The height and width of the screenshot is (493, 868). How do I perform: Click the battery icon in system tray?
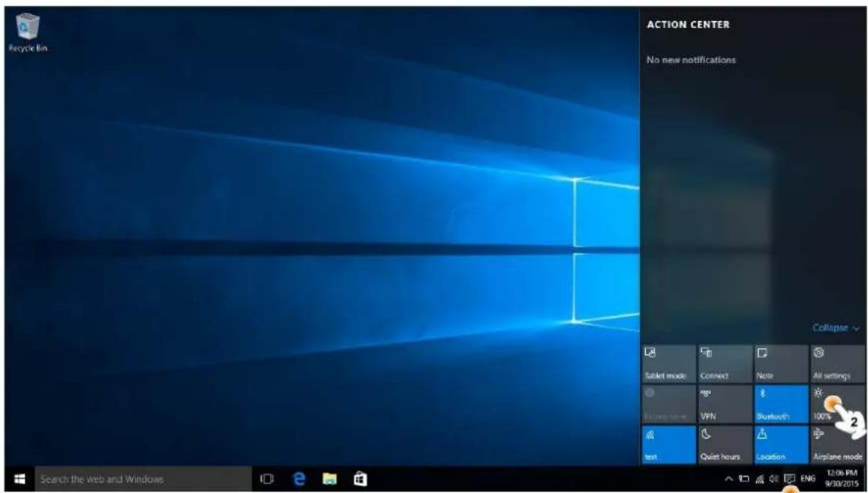click(x=745, y=479)
